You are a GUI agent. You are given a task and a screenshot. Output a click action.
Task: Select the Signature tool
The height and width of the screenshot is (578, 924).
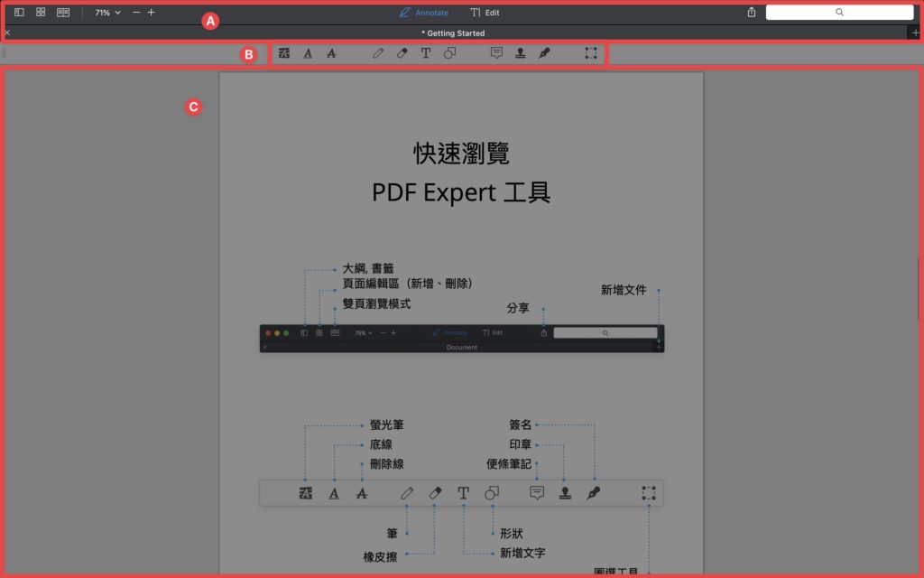tap(544, 53)
